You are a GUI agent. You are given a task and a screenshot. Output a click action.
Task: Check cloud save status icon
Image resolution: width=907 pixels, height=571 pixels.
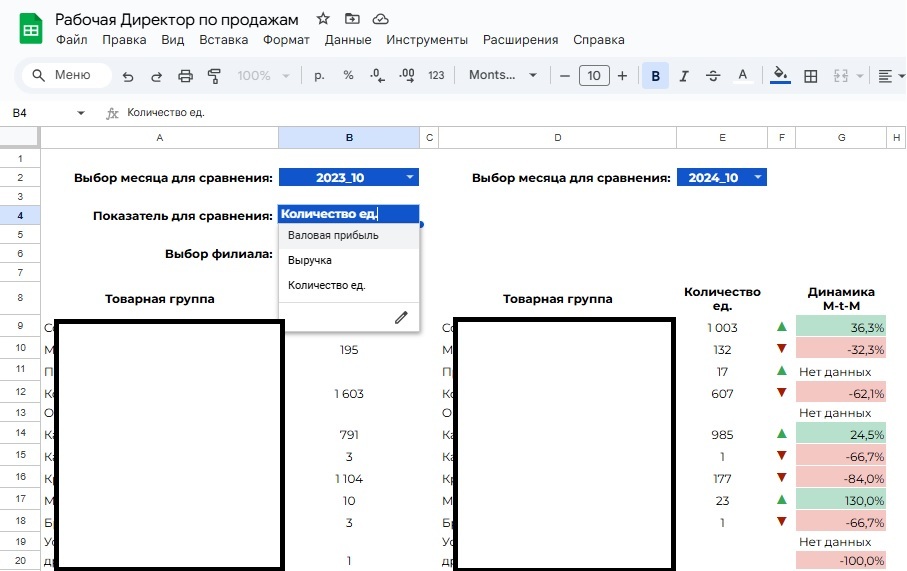coord(380,19)
